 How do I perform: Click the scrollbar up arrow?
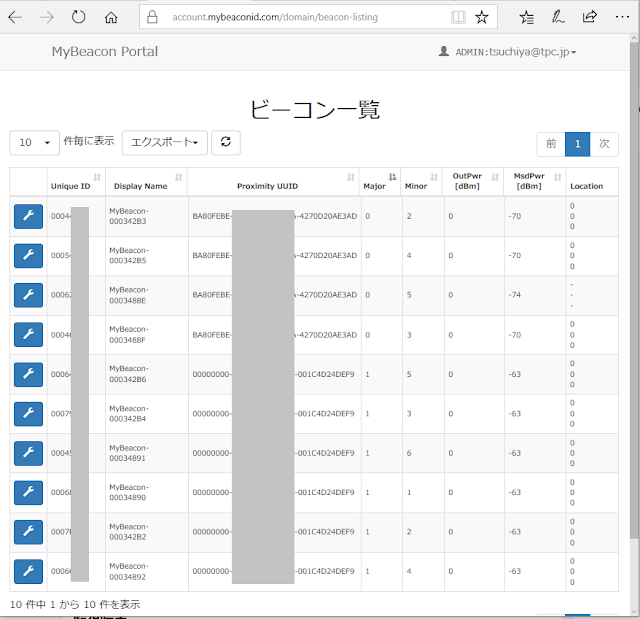pyautogui.click(x=634, y=38)
